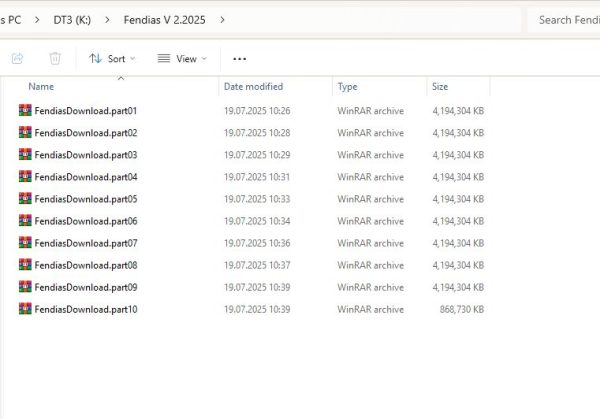
Task: Click the Share icon in toolbar
Action: (18, 59)
